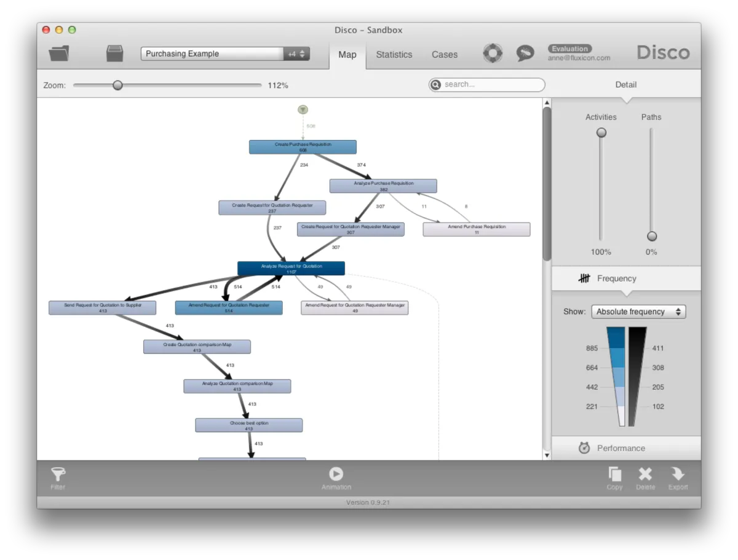Select Create Request for Quotation Requester Manager node
738x560 pixels.
click(351, 229)
